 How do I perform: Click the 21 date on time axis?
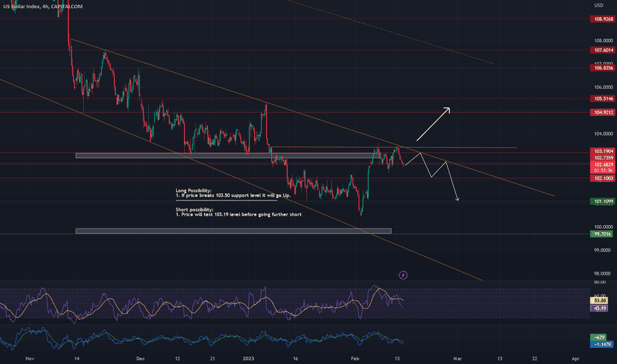(213, 359)
